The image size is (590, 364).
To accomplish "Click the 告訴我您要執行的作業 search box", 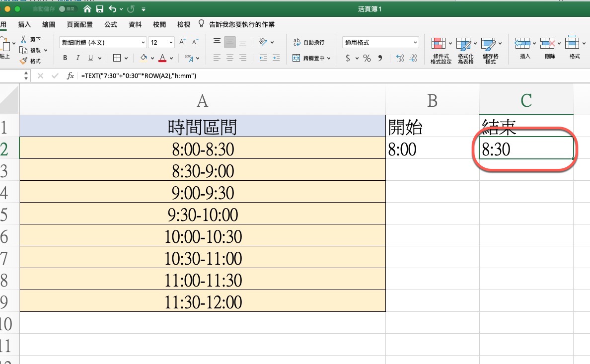I will click(x=241, y=24).
